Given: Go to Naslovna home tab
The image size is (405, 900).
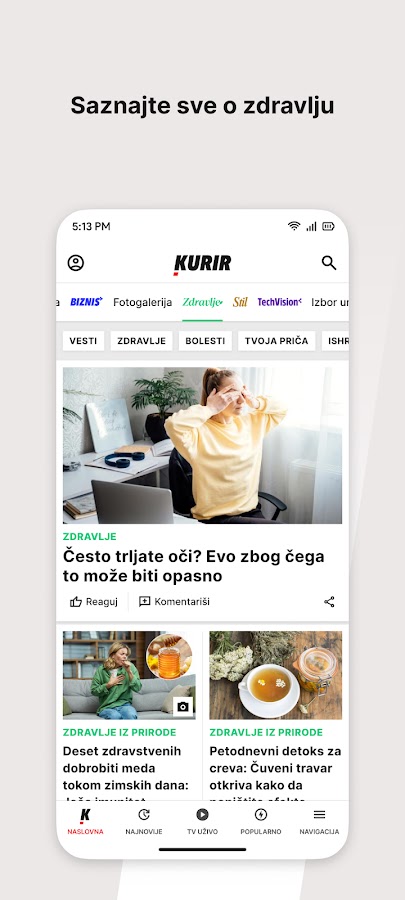Looking at the screenshot, I should coord(85,821).
